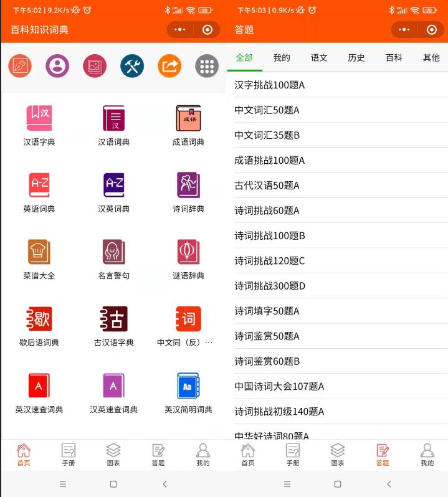Tap Android recents menu under right screen
The height and width of the screenshot is (497, 448).
(287, 484)
